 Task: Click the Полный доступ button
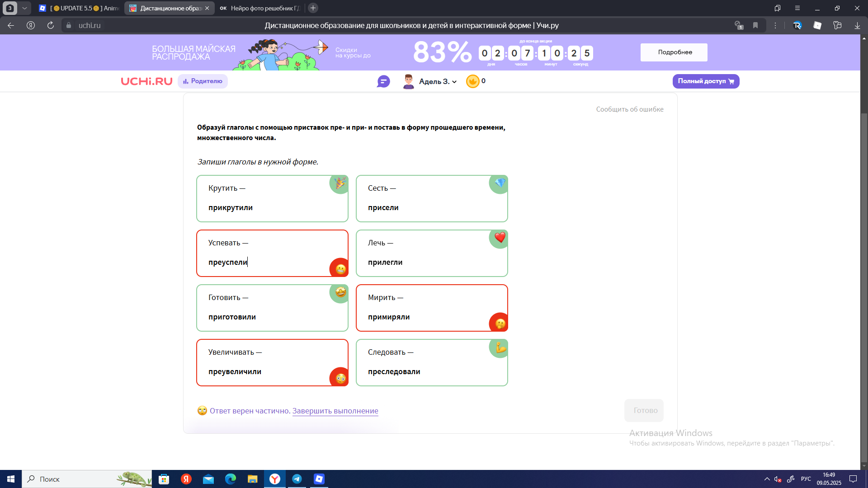[706, 81]
